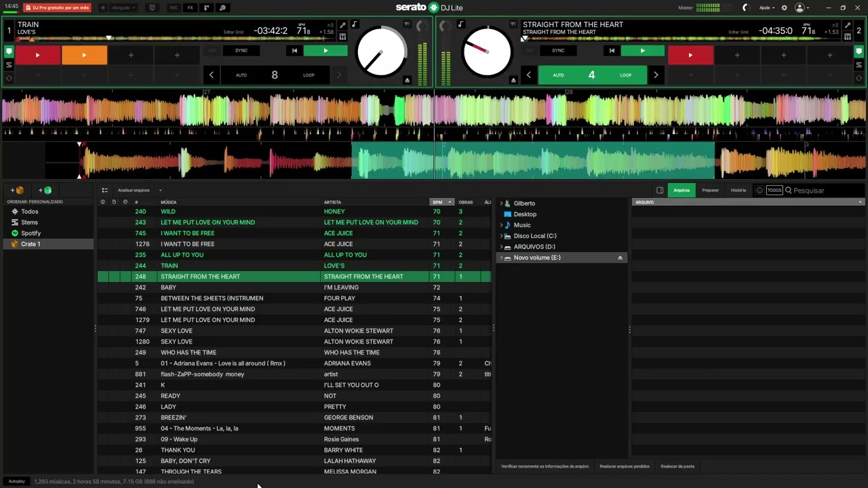This screenshot has width=868, height=488.
Task: Toggle SYNC on deck 2
Action: click(558, 51)
